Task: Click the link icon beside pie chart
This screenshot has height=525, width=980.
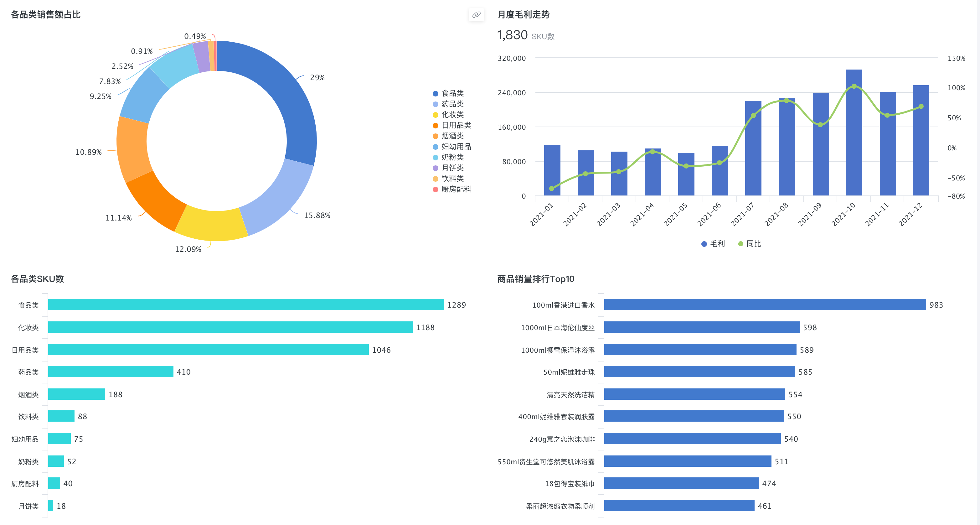Action: tap(476, 15)
